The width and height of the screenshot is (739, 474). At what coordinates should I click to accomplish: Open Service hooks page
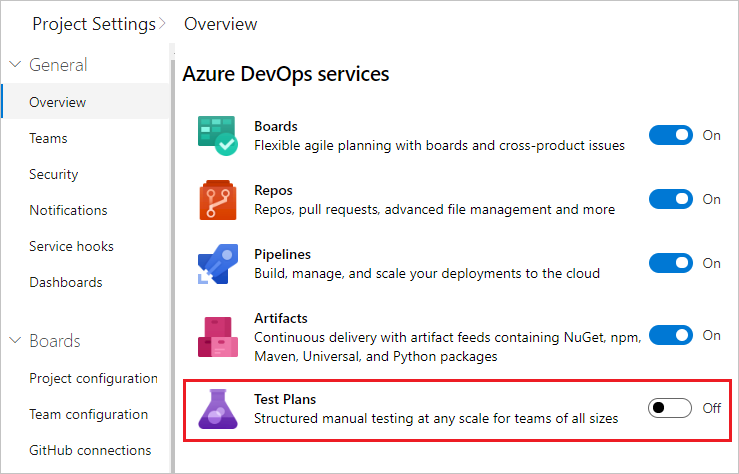pyautogui.click(x=71, y=246)
